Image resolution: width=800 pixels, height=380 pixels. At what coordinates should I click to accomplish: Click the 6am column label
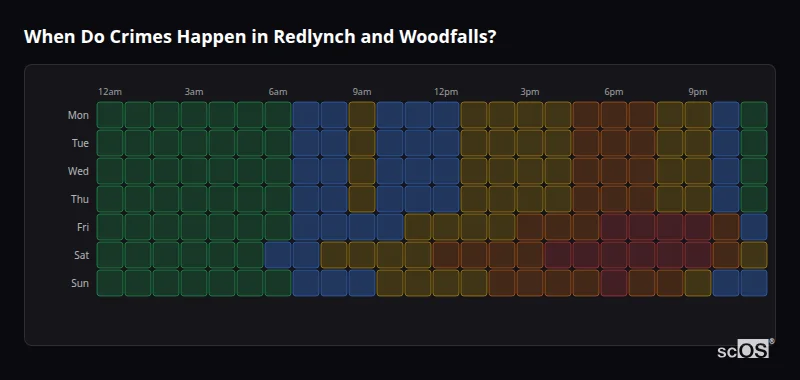(x=278, y=92)
